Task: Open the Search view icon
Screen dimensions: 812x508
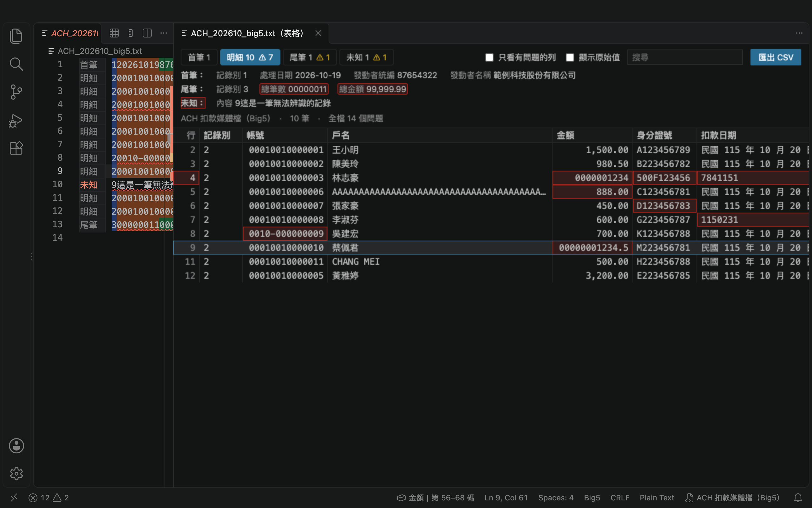Action: 16,64
